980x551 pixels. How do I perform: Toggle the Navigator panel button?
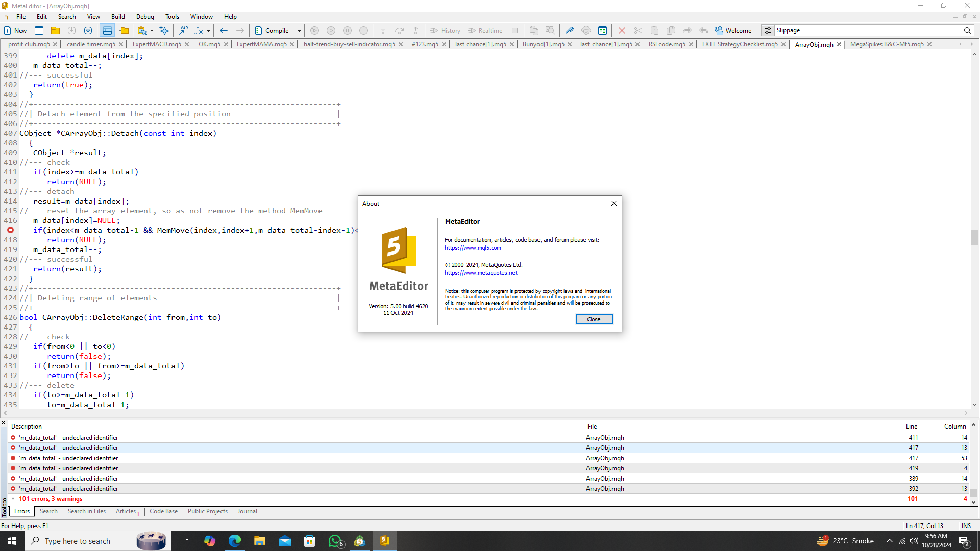[x=124, y=31]
